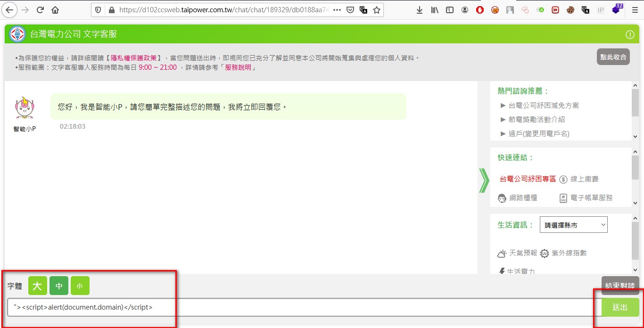Collapse side panel with green chevron
The height and width of the screenshot is (328, 644).
coord(484,180)
